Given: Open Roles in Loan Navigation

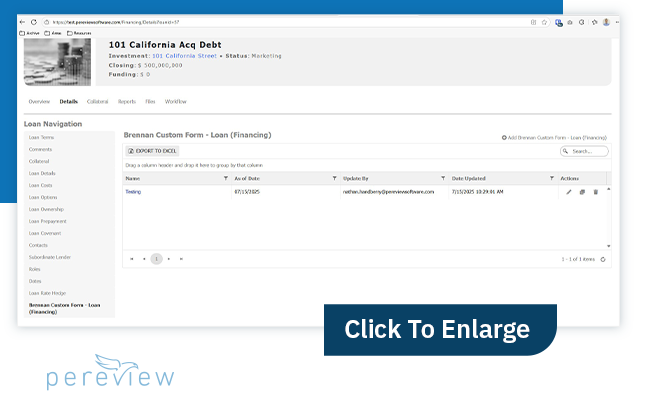Looking at the screenshot, I should 35,269.
